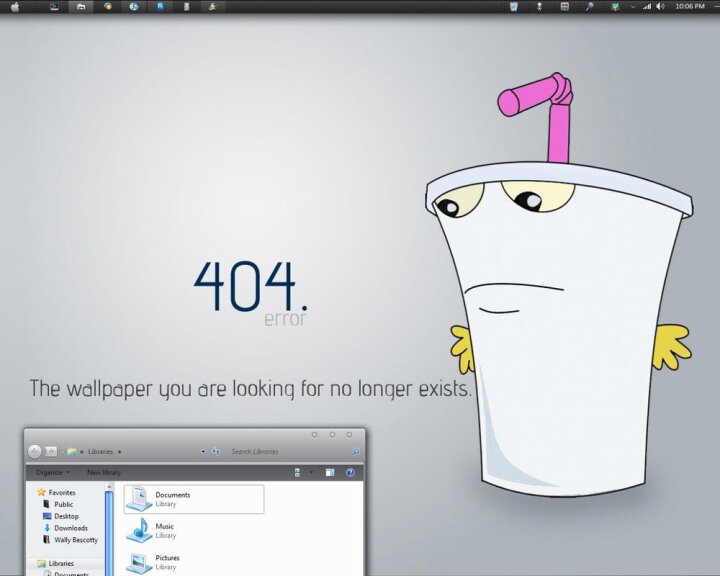Open Explorer help (question mark)

coord(350,472)
